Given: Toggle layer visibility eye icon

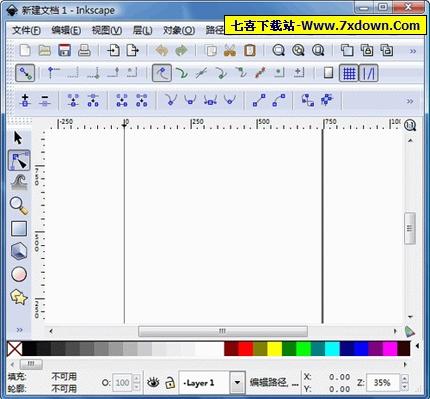Looking at the screenshot, I should click(x=153, y=382).
